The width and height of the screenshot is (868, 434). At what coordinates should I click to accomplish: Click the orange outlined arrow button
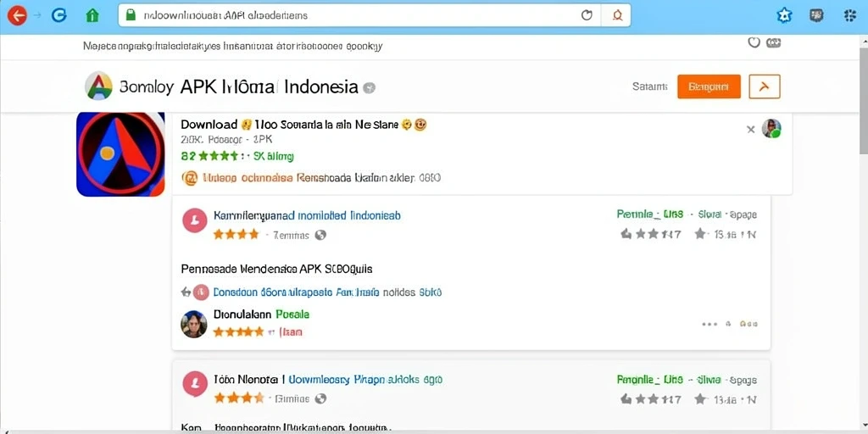pyautogui.click(x=765, y=86)
